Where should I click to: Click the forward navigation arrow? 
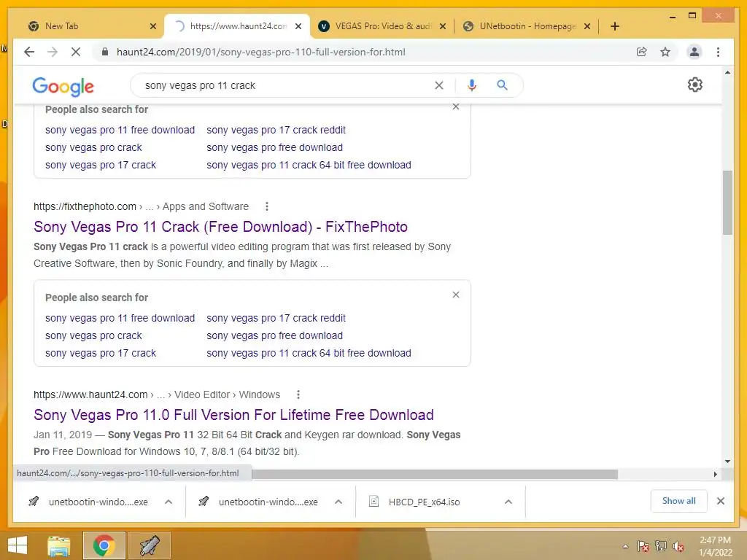[53, 52]
